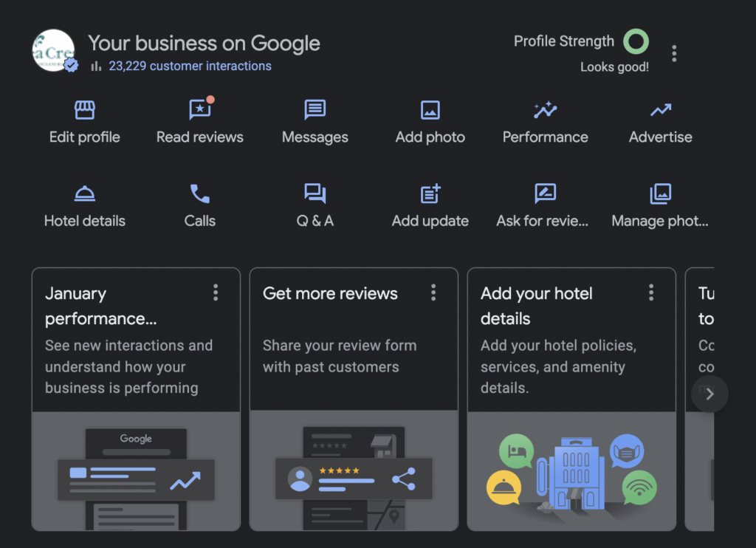Click the Get more reviews card title
The image size is (756, 548).
tap(330, 293)
